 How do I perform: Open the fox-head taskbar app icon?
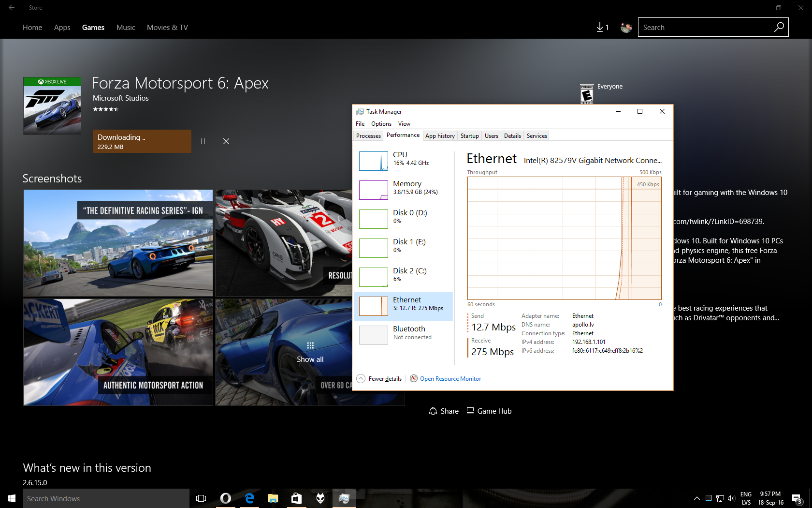point(320,498)
